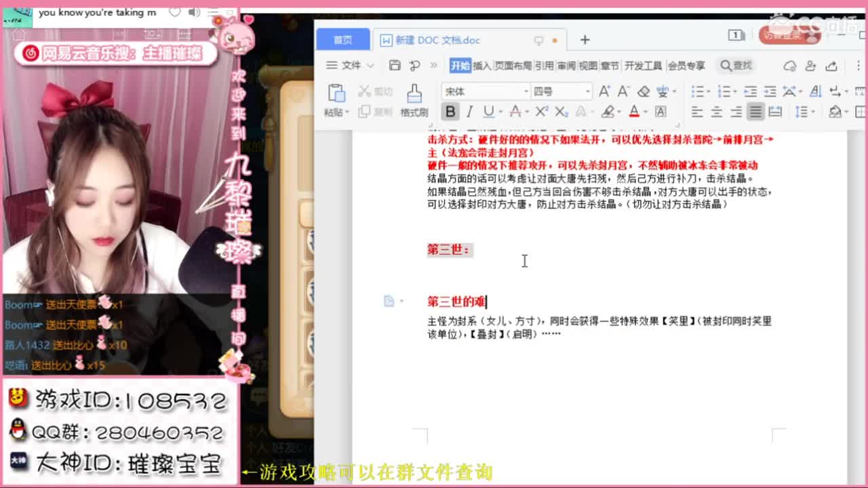Screen dimensions: 868x488
Task: Click the sort icon in the ribbon
Action: 816,91
